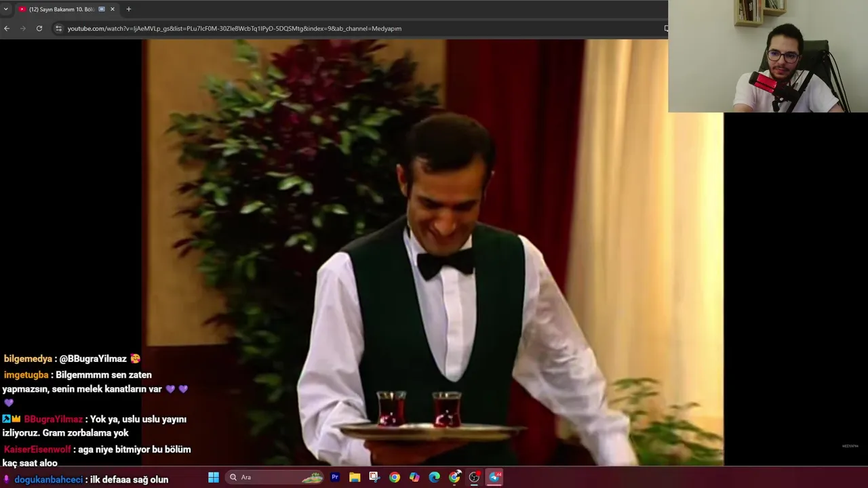Click the Ara taskbar search box
The image size is (868, 488).
tap(275, 477)
